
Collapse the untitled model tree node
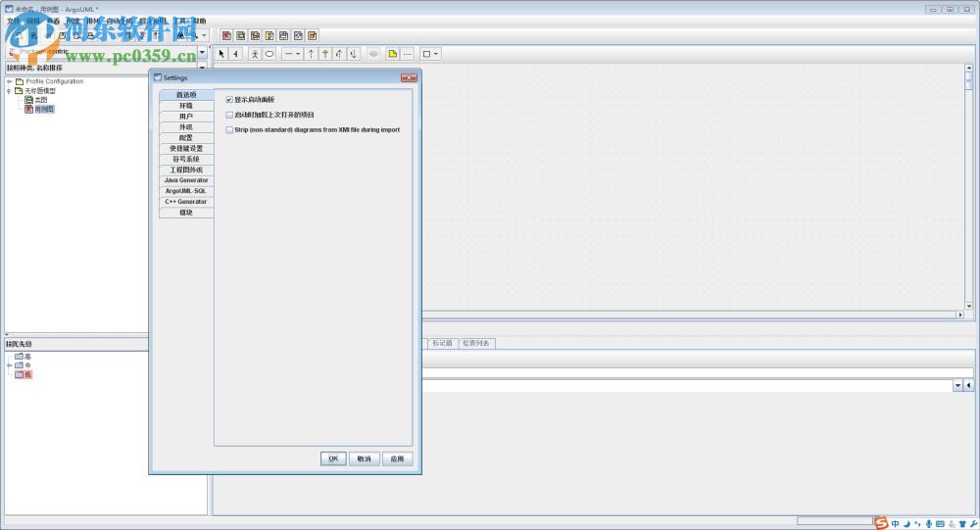pos(10,91)
